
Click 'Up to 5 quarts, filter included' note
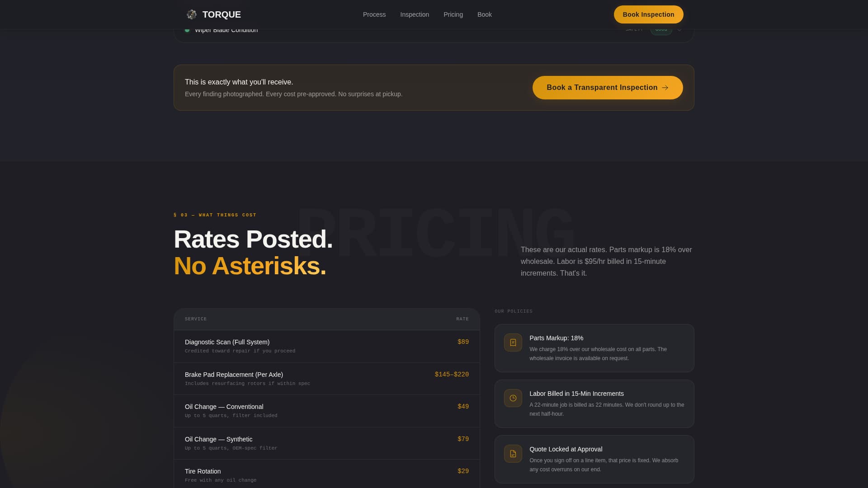[231, 416]
